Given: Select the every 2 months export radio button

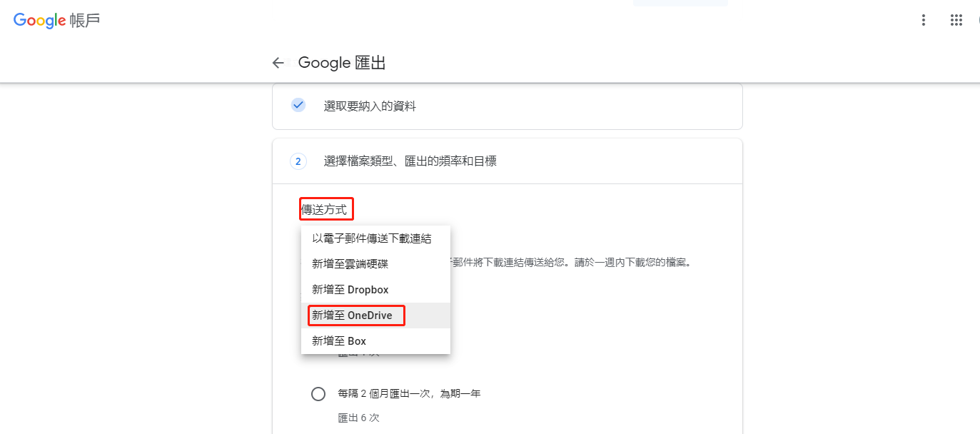Looking at the screenshot, I should point(318,394).
